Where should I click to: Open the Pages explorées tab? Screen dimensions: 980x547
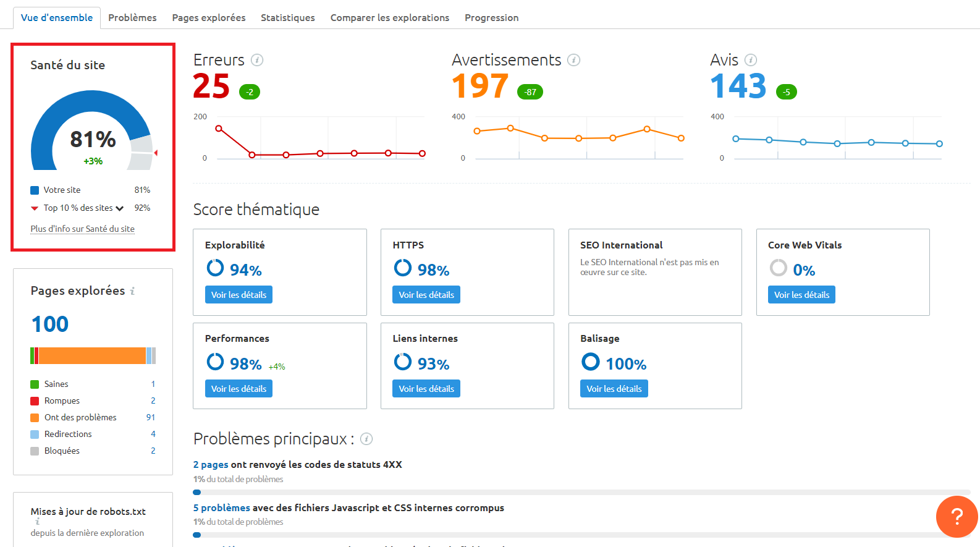coord(209,18)
